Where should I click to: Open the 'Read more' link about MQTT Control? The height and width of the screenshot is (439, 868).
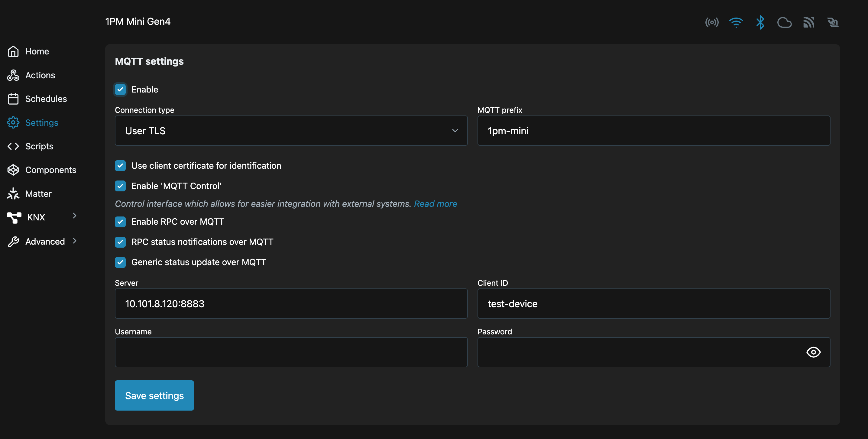coord(435,204)
